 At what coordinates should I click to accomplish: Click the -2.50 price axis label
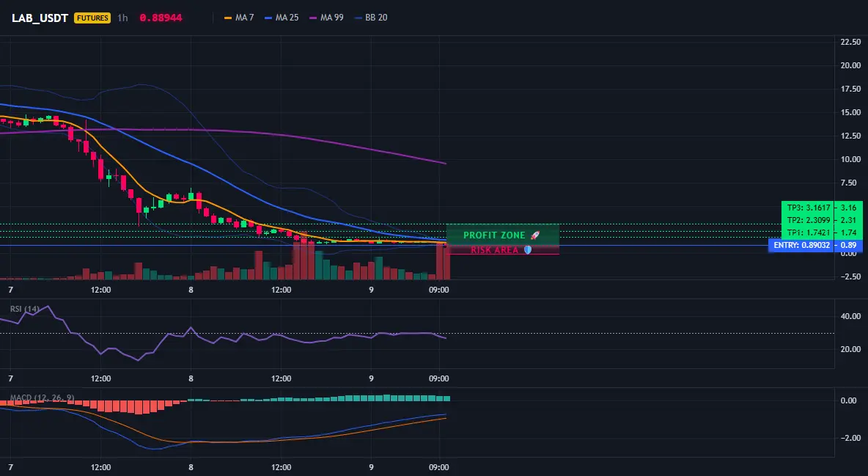coord(850,277)
